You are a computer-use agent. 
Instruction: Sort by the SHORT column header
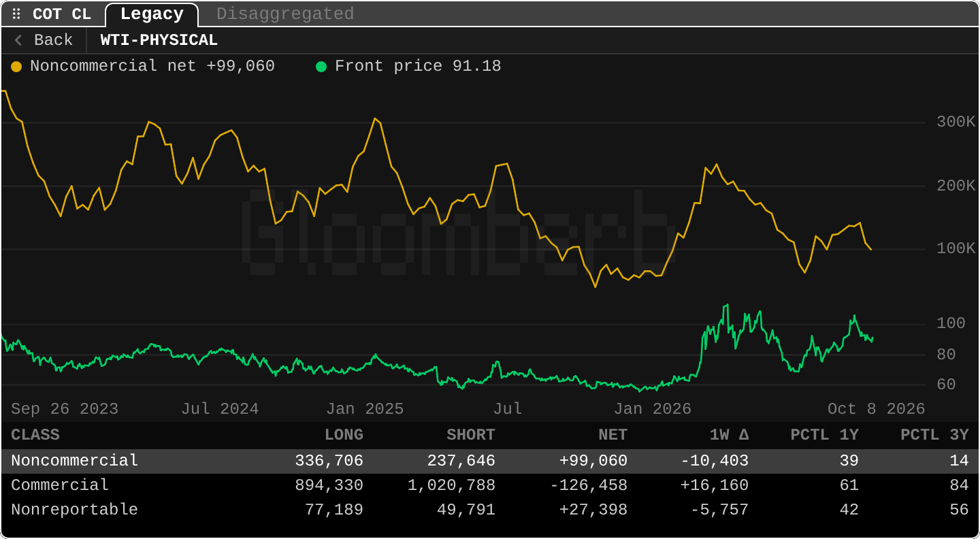coord(471,435)
